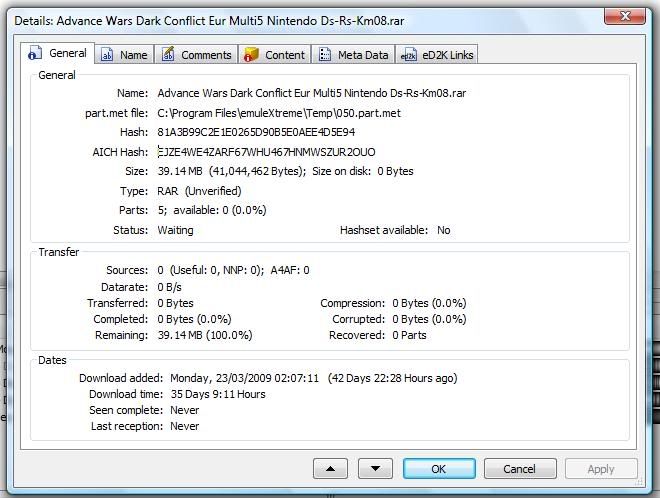Click the Last reception value Never
This screenshot has width=660, height=498.
184,426
